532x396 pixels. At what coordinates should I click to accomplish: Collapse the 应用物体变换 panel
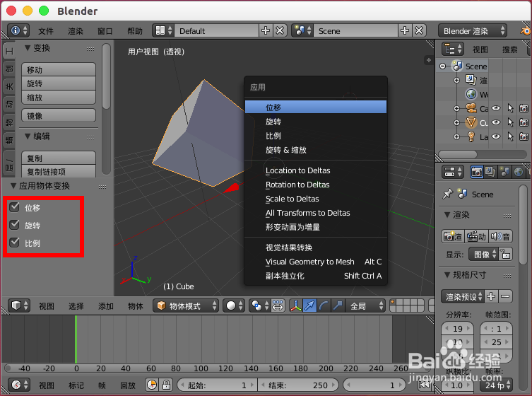[x=13, y=186]
